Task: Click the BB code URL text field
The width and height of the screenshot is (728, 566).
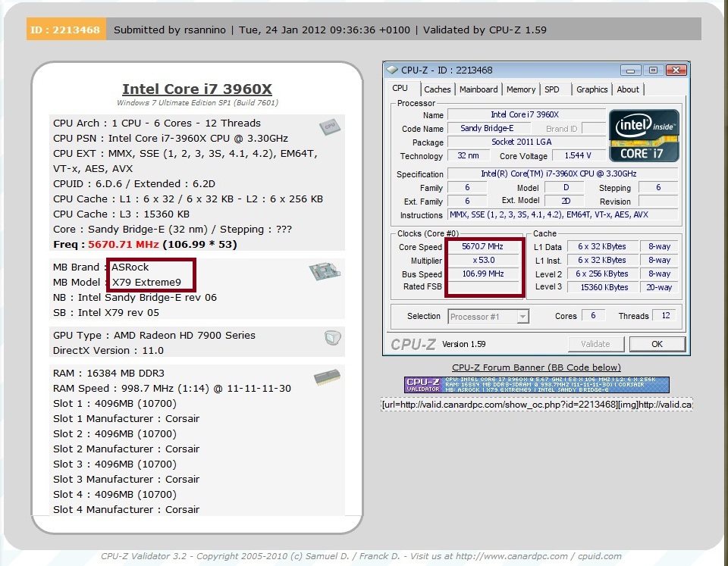Action: coord(537,405)
